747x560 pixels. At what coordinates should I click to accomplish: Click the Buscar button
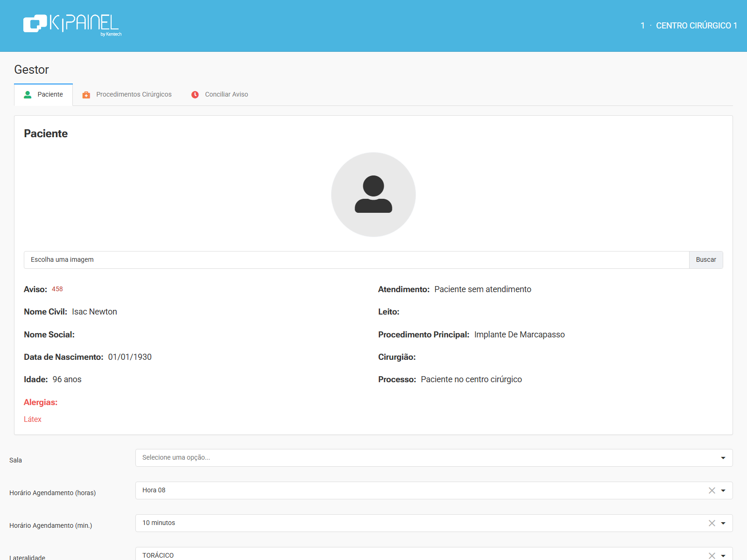(x=706, y=260)
